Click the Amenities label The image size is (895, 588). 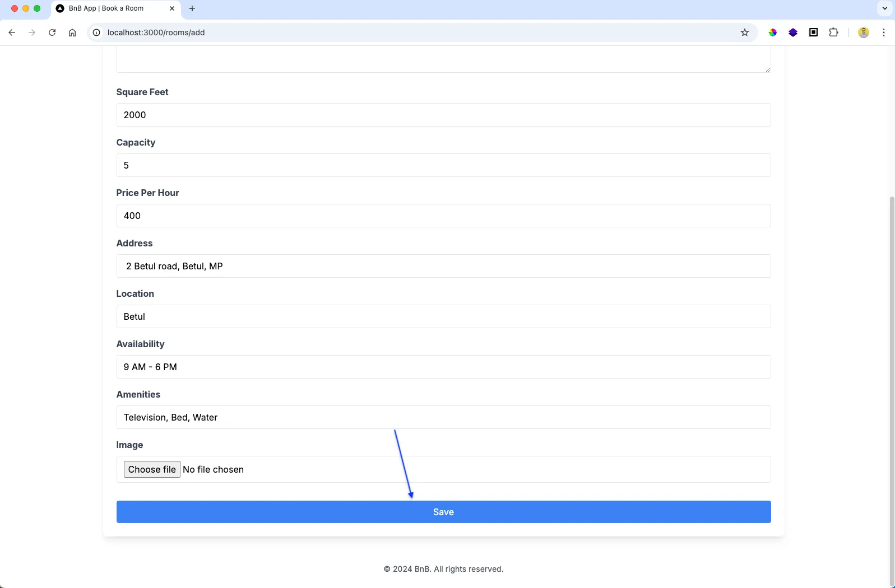[x=138, y=394]
